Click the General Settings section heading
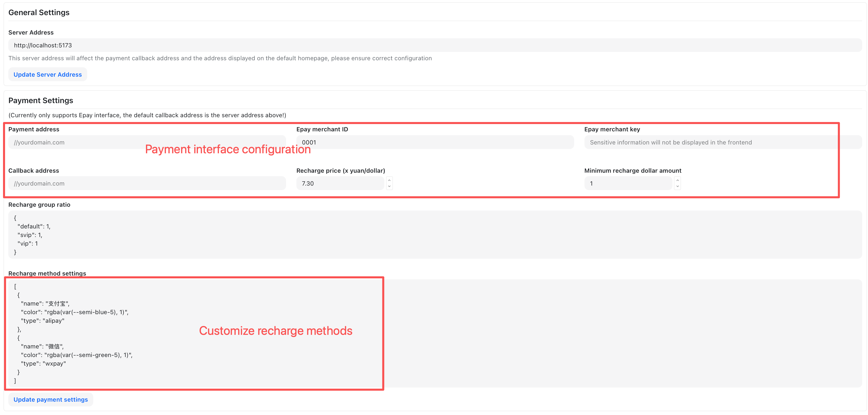Image resolution: width=868 pixels, height=415 pixels. pos(39,12)
